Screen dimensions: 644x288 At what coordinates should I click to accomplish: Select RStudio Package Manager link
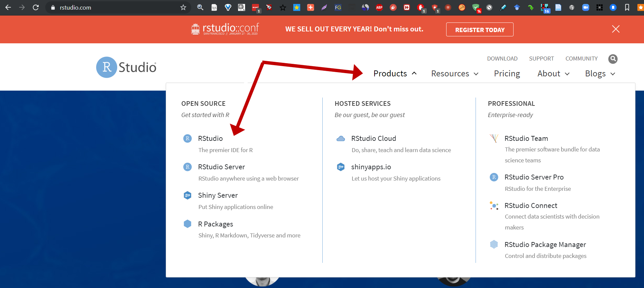click(545, 245)
